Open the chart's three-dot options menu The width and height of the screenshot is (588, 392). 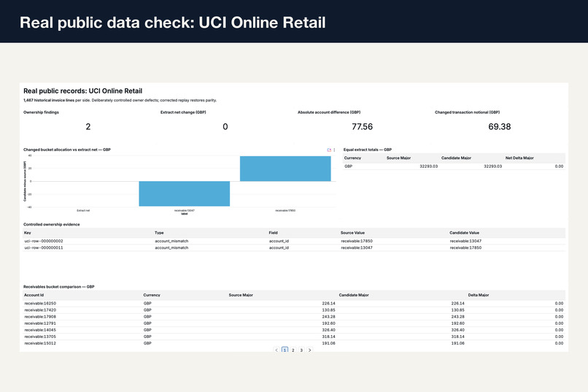coord(335,150)
